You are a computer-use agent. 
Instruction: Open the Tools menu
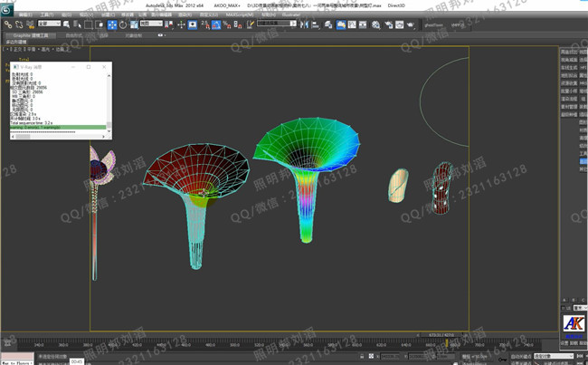(47, 14)
